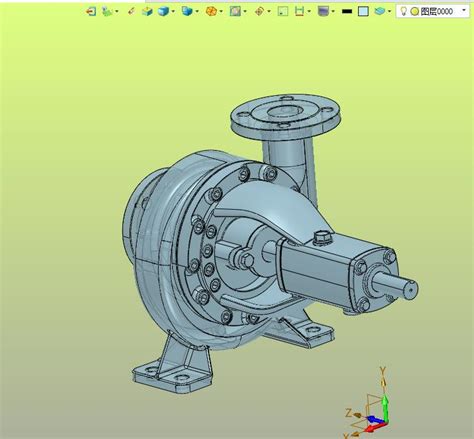Click the blue faceted cube view icon

[x=187, y=11]
